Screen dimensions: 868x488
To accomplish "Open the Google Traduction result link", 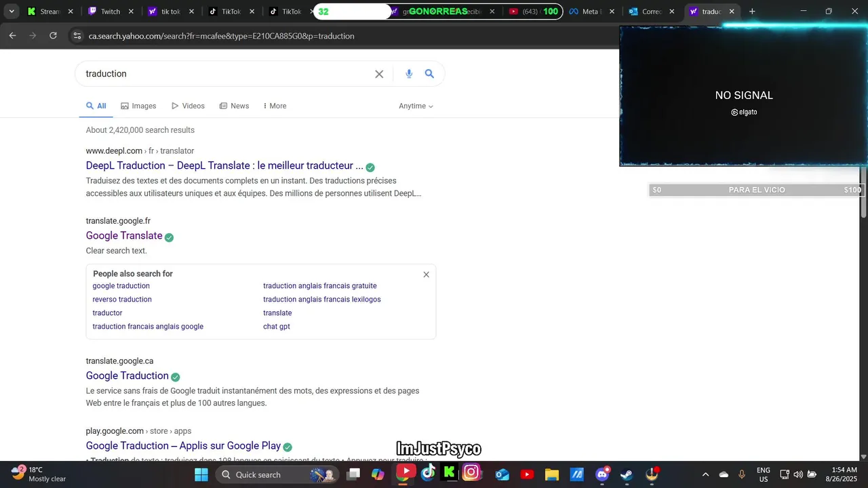I will pyautogui.click(x=127, y=375).
